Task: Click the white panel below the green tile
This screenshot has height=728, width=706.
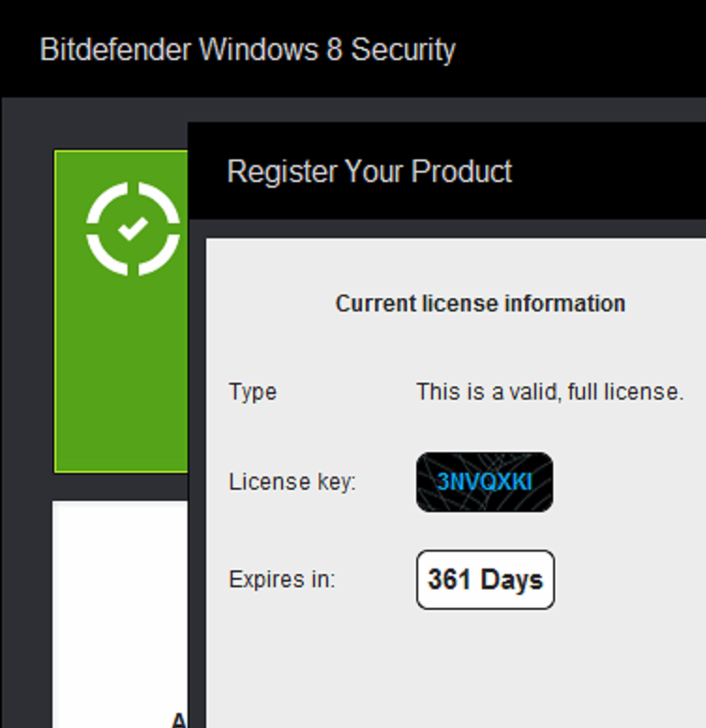Action: pyautogui.click(x=120, y=614)
